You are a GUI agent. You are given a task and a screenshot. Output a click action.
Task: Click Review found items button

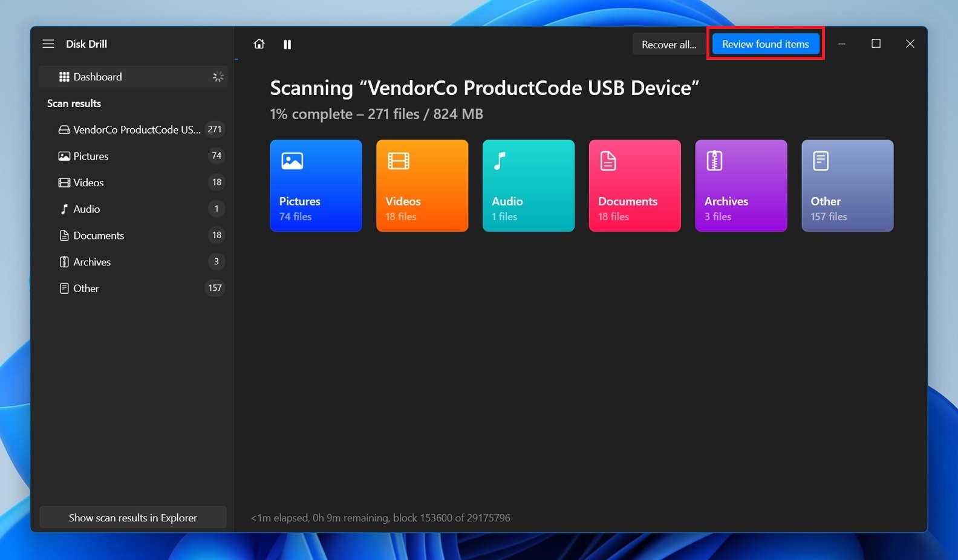[x=765, y=44]
